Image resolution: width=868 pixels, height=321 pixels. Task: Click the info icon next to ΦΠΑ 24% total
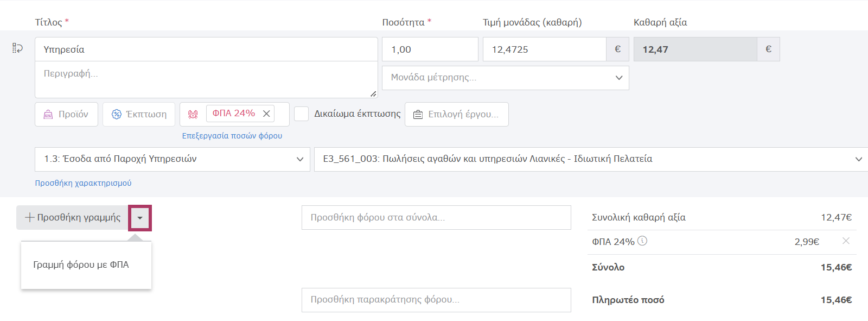[x=642, y=241]
